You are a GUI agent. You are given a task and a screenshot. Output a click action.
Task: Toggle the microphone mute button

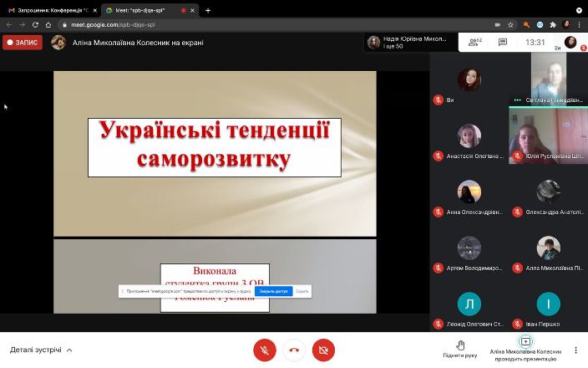tap(265, 350)
